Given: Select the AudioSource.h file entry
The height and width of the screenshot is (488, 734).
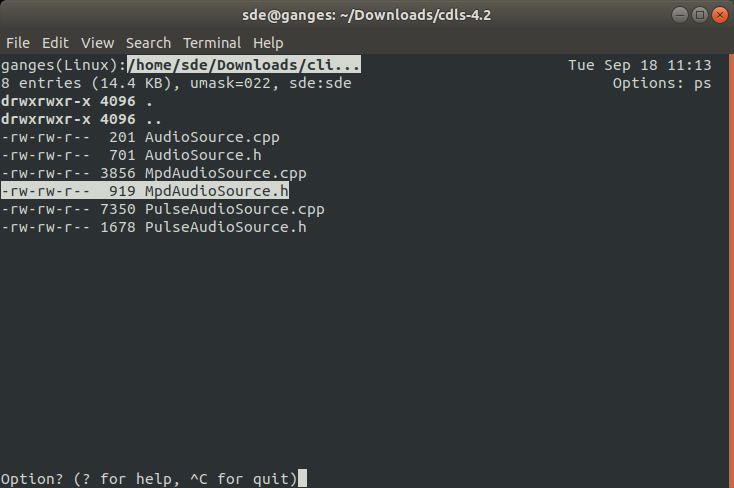Looking at the screenshot, I should [x=132, y=155].
